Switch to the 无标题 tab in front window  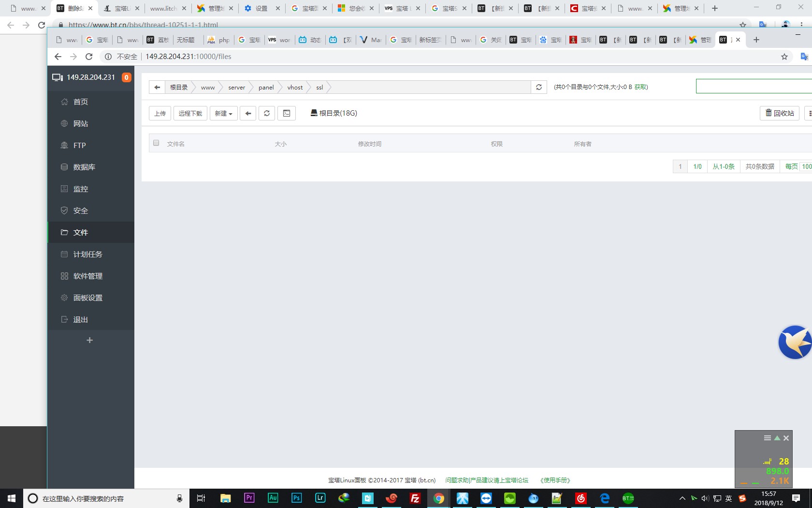click(x=186, y=40)
